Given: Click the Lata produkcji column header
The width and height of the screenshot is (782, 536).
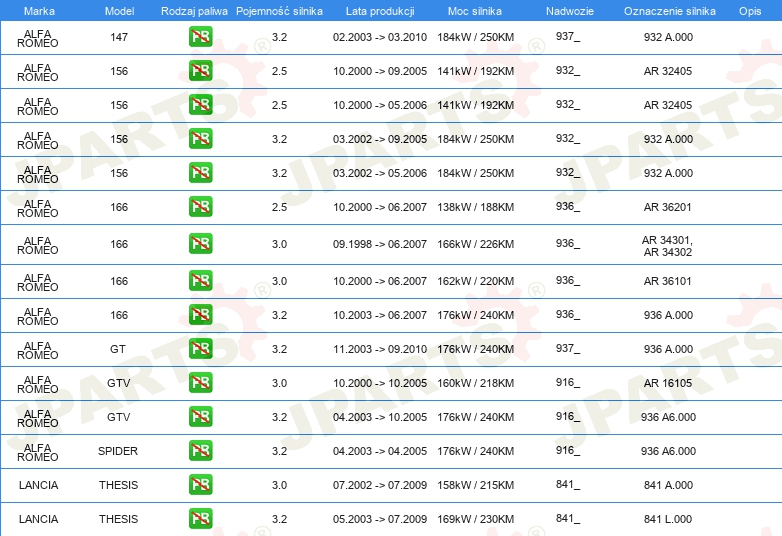Looking at the screenshot, I should 380,11.
